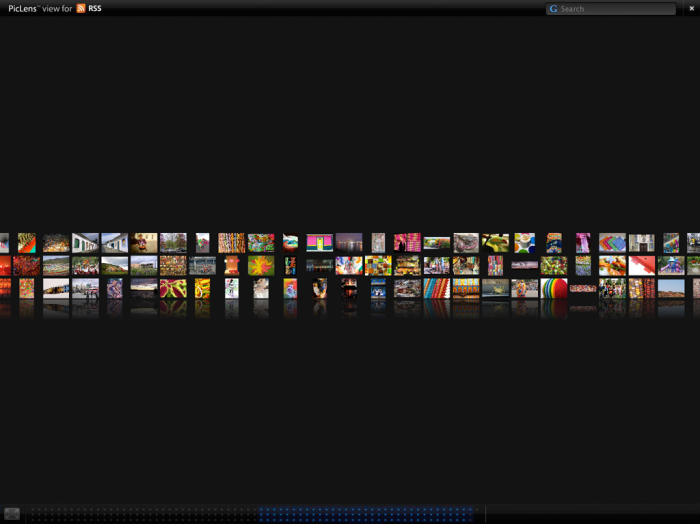Open the narrow pink panorama strip thumbnail
Image resolution: width=700 pixels, height=524 pixels.
525,266
